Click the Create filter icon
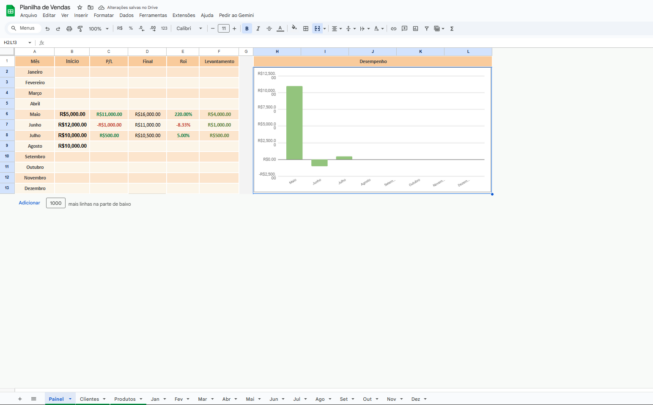The width and height of the screenshot is (653, 405). [426, 28]
